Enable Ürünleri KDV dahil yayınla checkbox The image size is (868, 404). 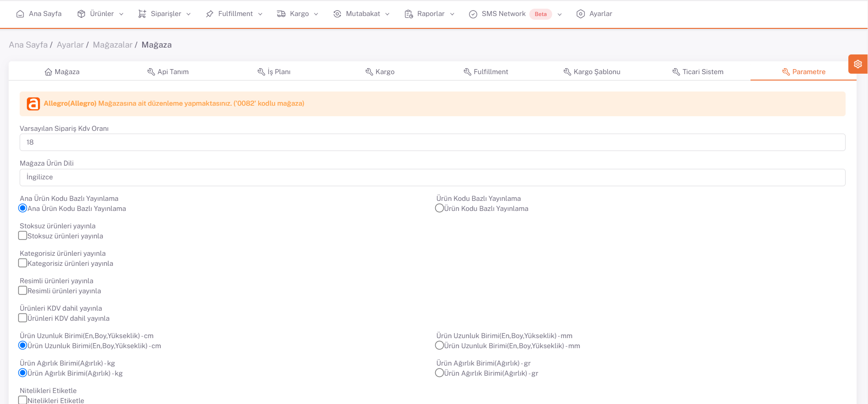pos(22,318)
